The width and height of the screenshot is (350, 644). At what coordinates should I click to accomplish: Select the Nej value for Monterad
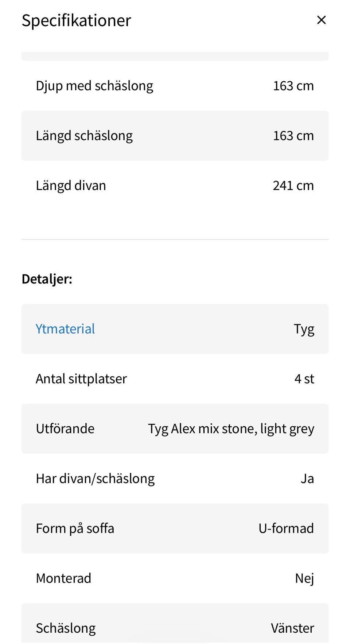pos(304,578)
